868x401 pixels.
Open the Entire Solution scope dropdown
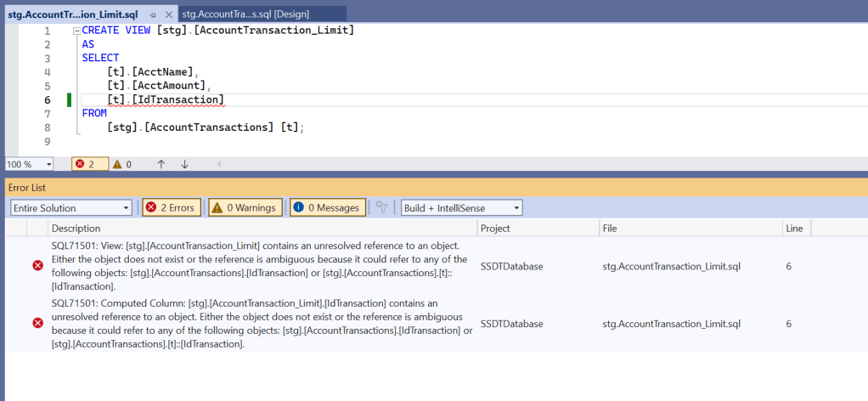point(127,208)
